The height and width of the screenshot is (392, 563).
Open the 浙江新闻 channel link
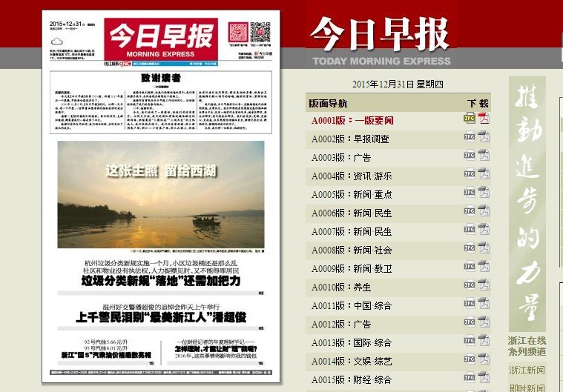(x=527, y=371)
